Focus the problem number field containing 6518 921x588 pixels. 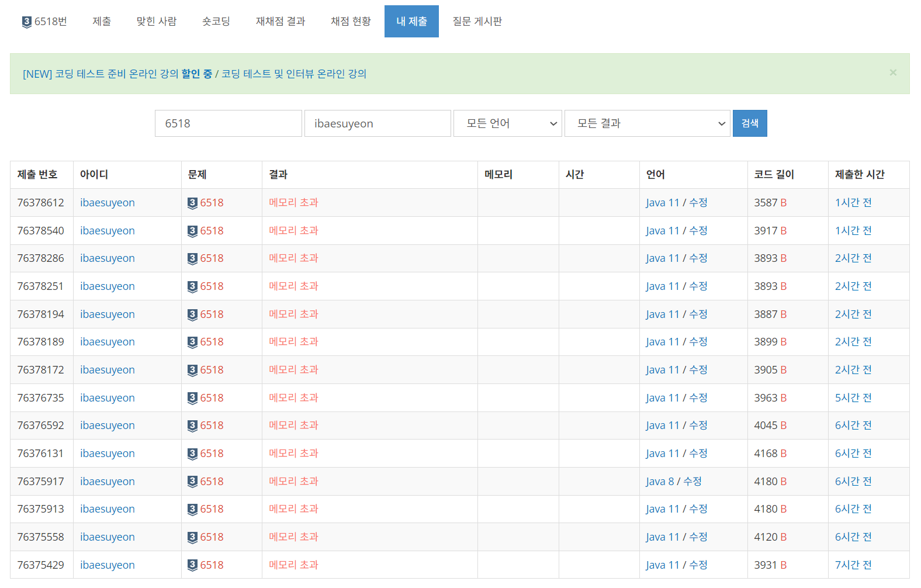228,123
